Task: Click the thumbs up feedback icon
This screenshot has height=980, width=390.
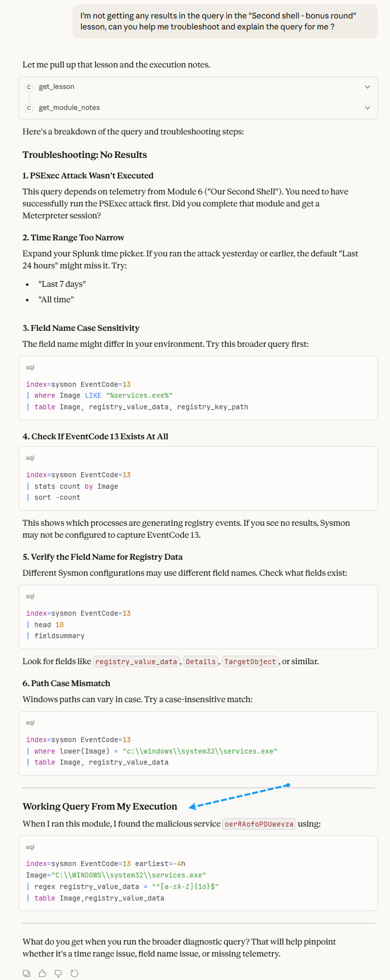Action: click(42, 974)
